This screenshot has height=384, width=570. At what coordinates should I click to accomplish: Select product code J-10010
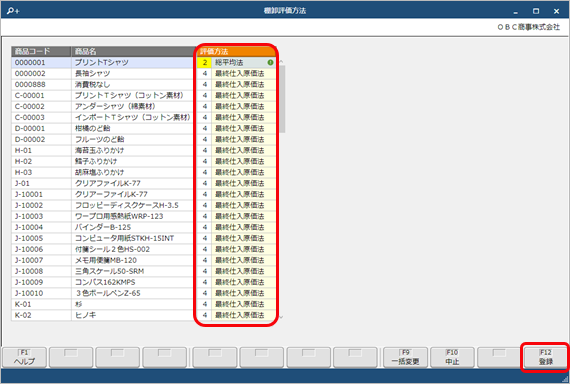pos(29,293)
